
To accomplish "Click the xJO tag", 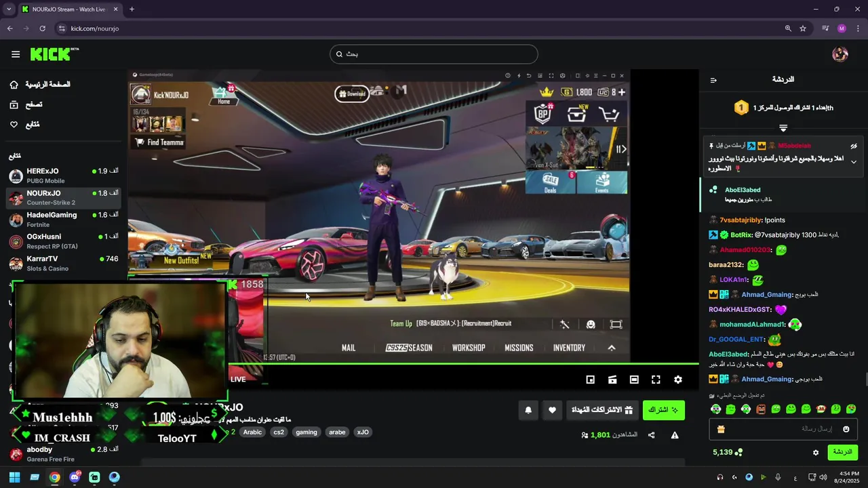I will (x=363, y=432).
